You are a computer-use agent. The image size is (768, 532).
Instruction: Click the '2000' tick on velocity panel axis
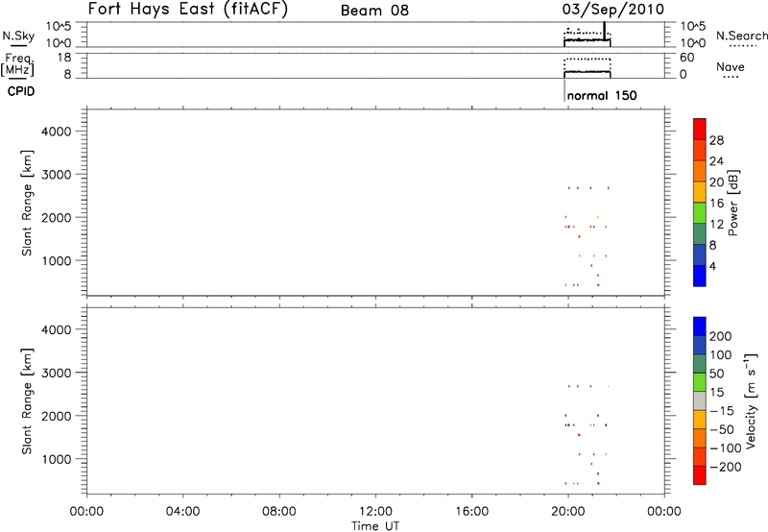(57, 416)
